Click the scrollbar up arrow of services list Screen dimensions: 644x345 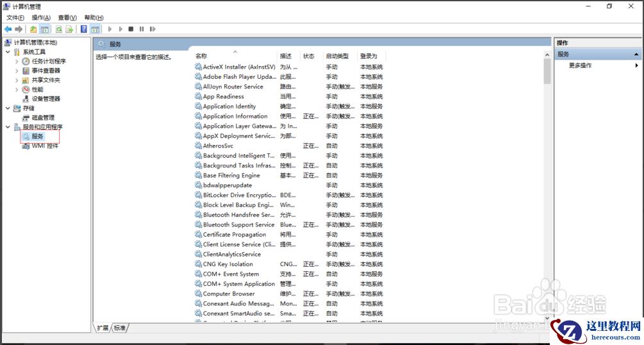tap(547, 55)
